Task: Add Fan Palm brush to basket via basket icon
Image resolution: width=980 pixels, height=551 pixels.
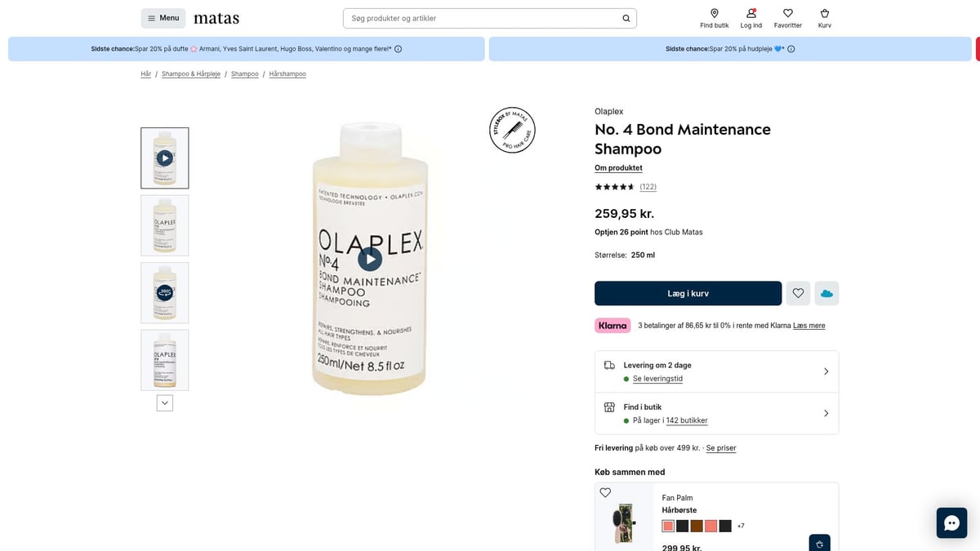Action: coord(819,542)
